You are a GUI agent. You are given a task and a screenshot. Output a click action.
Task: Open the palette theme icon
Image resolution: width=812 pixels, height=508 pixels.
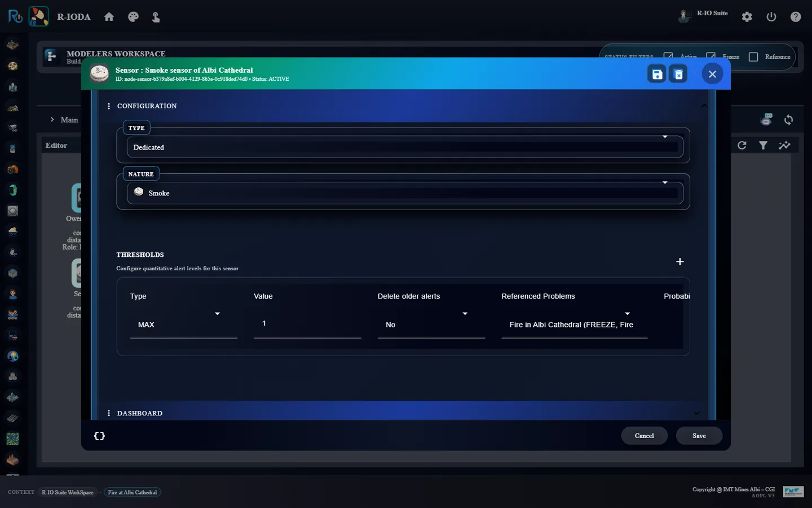tap(133, 17)
